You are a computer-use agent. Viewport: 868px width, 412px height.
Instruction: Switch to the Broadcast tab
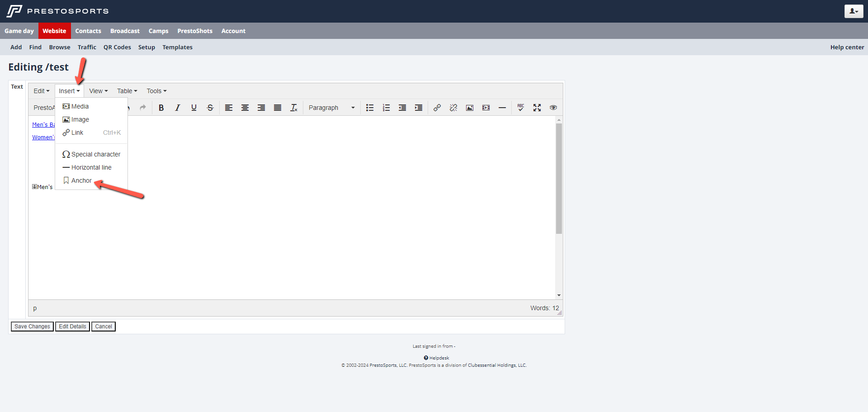pyautogui.click(x=125, y=31)
